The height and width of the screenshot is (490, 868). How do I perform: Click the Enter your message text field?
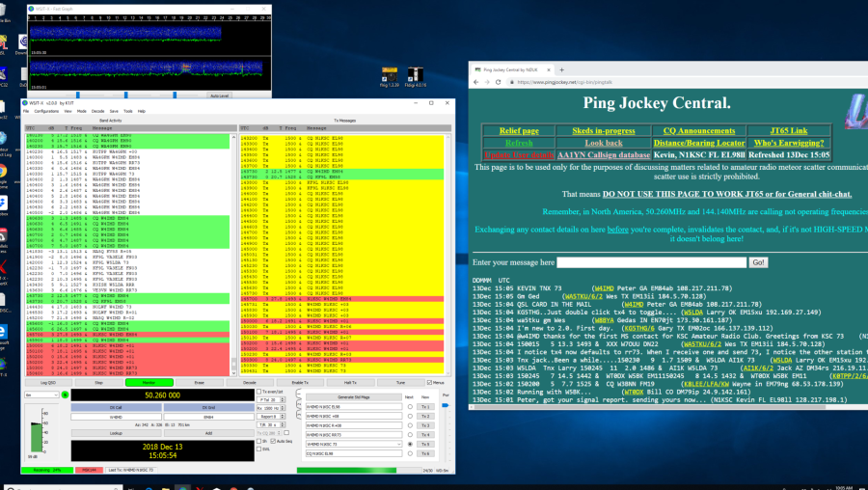[x=651, y=262]
